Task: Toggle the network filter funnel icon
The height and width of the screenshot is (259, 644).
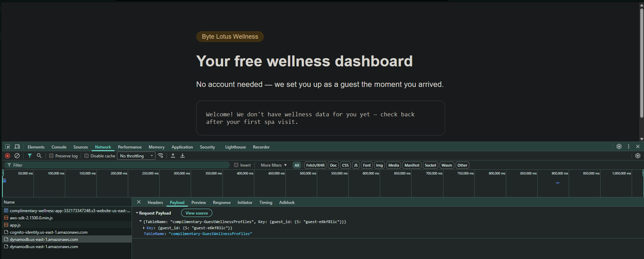Action: pyautogui.click(x=30, y=156)
